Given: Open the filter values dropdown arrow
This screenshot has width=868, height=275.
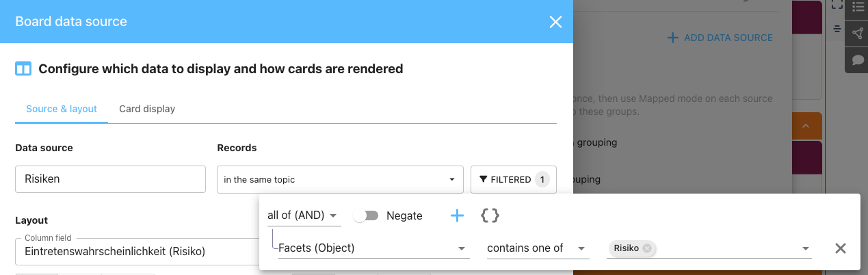Looking at the screenshot, I should point(806,248).
